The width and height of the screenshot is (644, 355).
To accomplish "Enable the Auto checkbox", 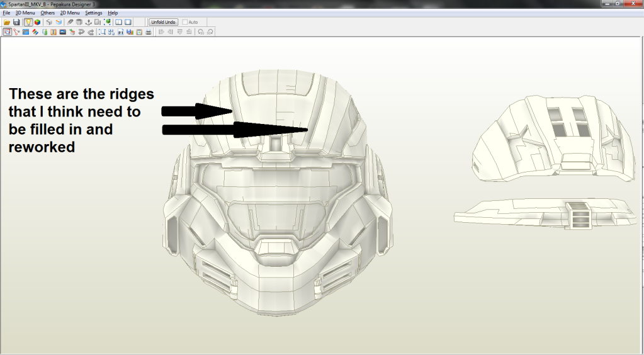I will (x=185, y=22).
